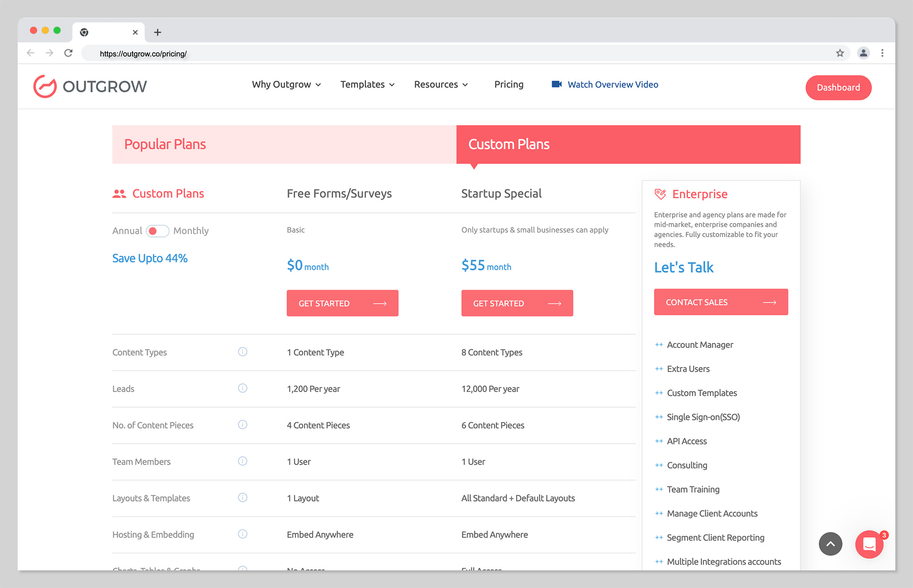Click the info icon beside Leads
This screenshot has width=913, height=588.
pyautogui.click(x=243, y=388)
